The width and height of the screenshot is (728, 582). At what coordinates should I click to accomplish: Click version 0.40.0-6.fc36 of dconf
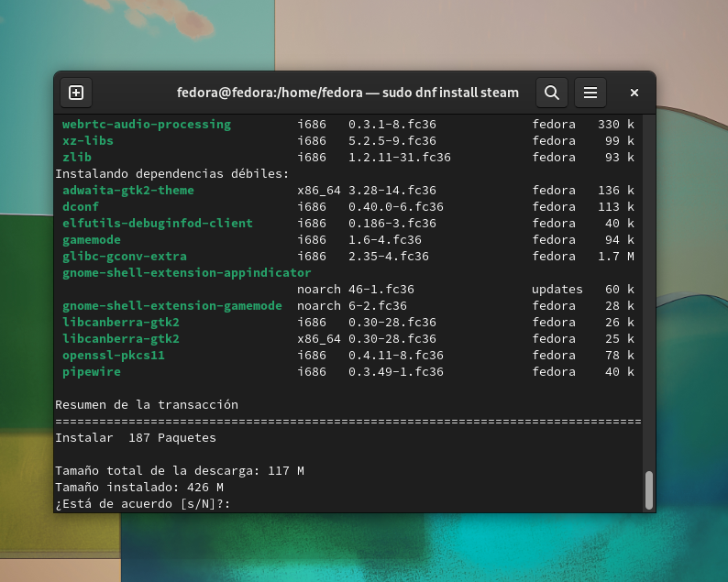point(396,206)
